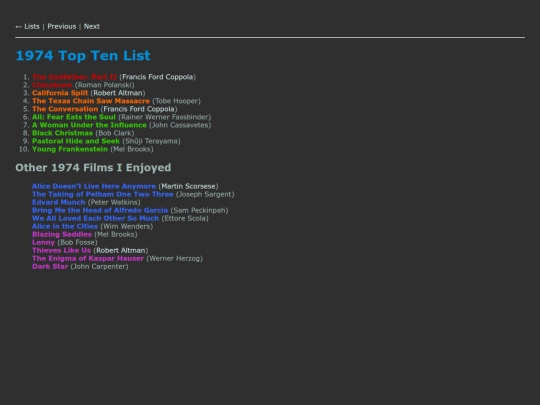
Task: Click director name Werner Herzog
Action: point(175,259)
